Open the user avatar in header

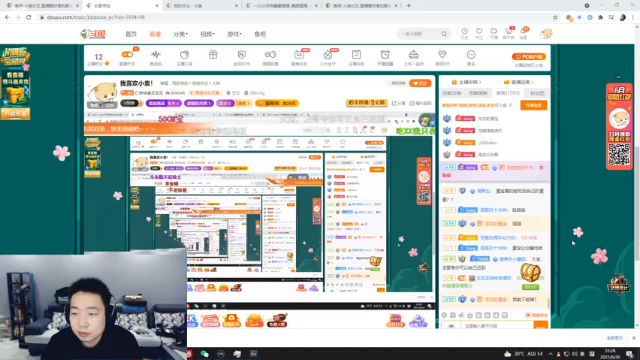[546, 33]
